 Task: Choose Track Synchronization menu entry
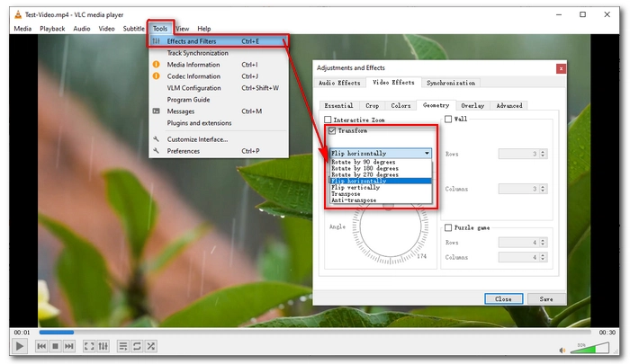[x=219, y=53]
